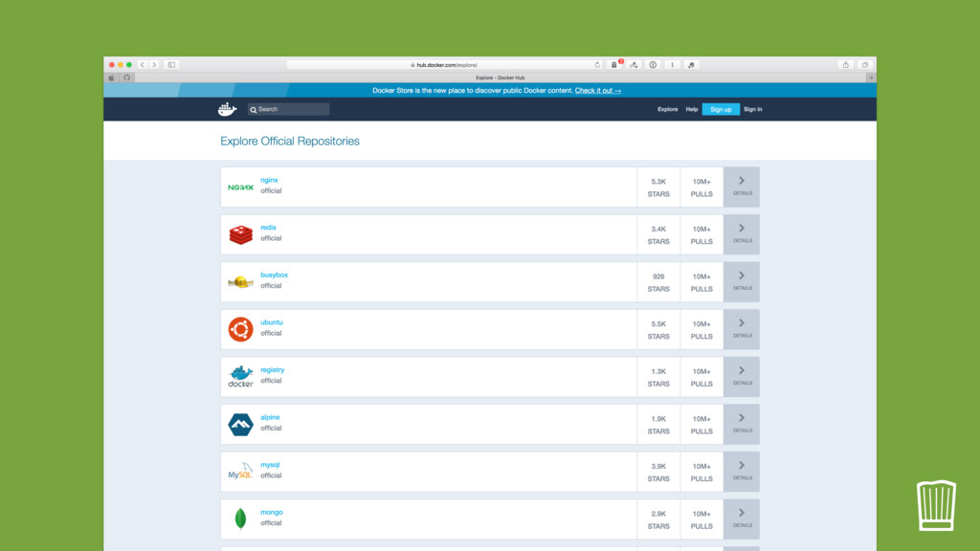
Task: Click the nginx logo
Action: point(240,187)
